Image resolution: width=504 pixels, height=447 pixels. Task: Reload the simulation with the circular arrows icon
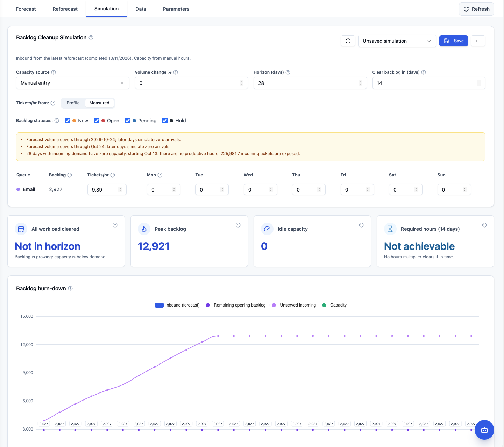click(x=348, y=41)
